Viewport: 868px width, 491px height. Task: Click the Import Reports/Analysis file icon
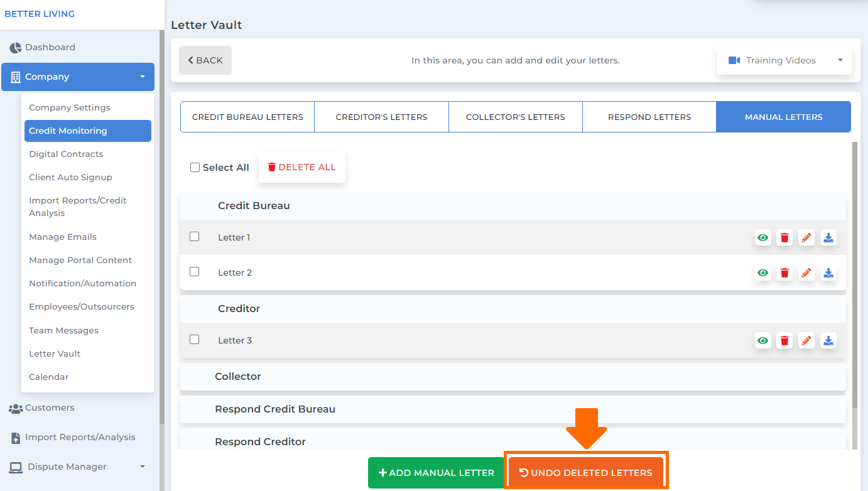tap(16, 438)
